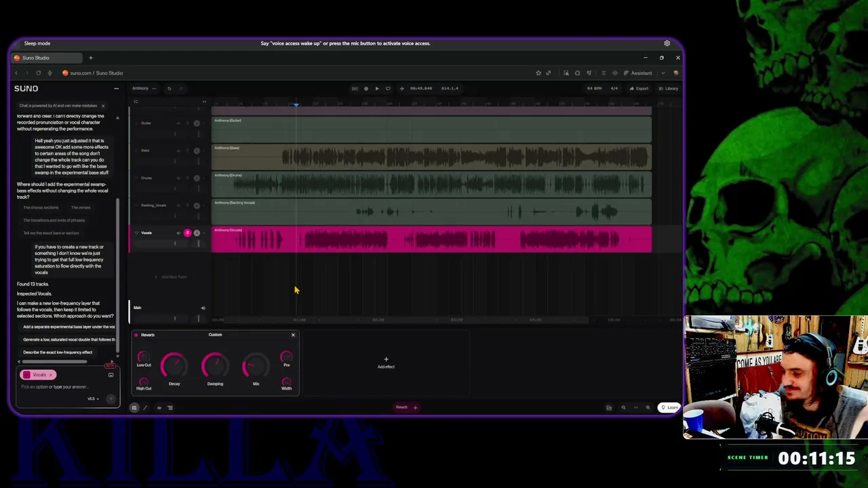Select the Bass track name
This screenshot has width=868, height=488.
click(x=145, y=150)
